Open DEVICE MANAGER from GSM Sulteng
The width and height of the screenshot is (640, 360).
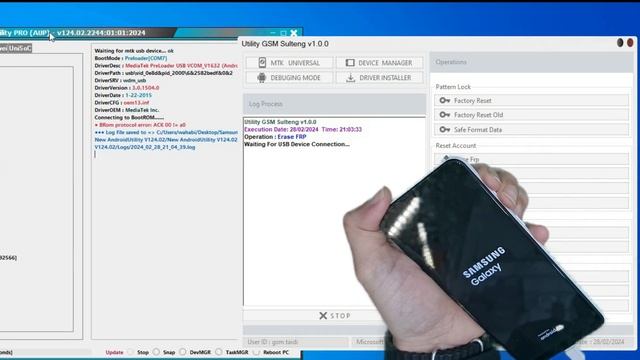380,62
